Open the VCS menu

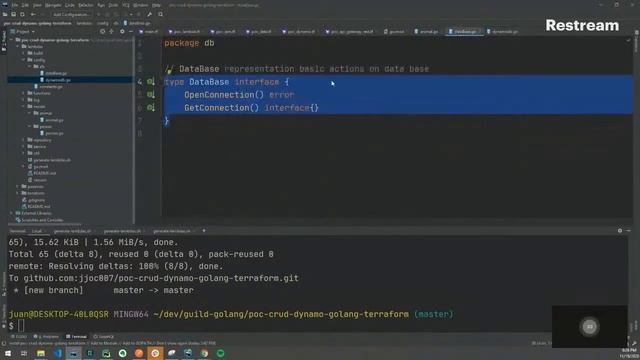(x=126, y=5)
